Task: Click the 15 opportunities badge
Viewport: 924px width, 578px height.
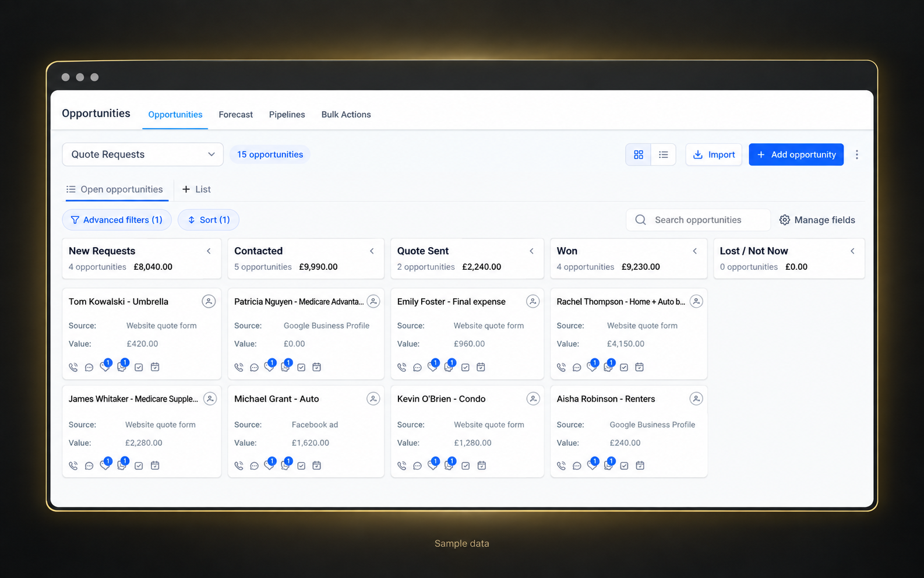Action: point(270,154)
